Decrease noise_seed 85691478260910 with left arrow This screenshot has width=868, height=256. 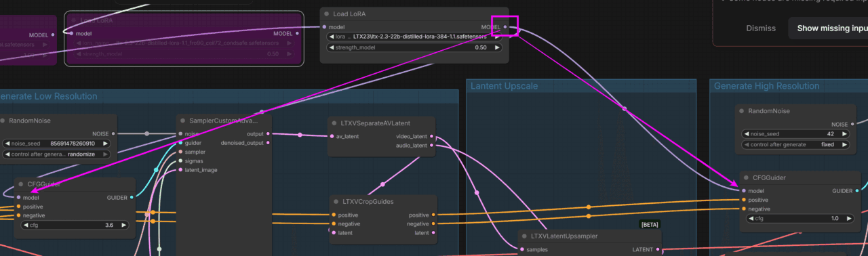tap(7, 144)
